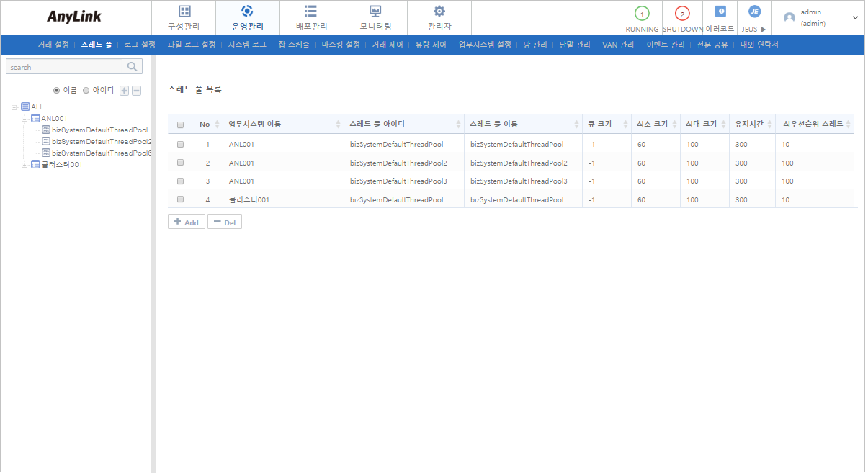868x473 pixels.
Task: Tick the checkbox for row 3
Action: (x=180, y=181)
